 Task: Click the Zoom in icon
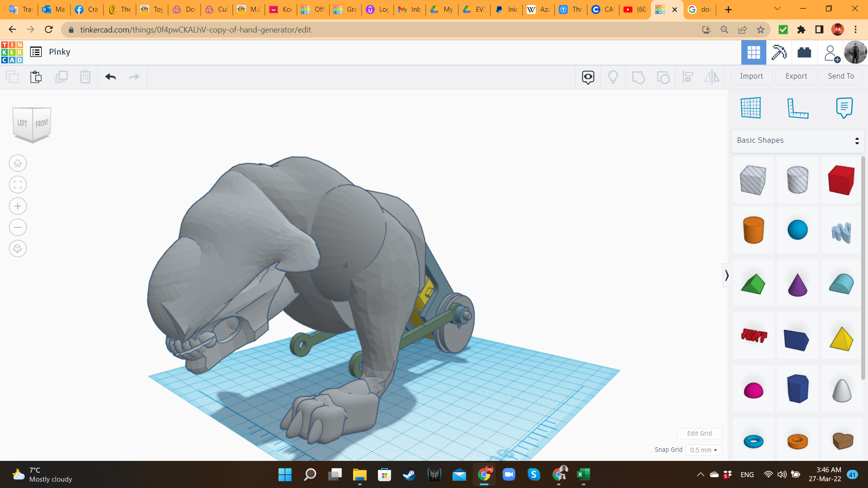(18, 206)
